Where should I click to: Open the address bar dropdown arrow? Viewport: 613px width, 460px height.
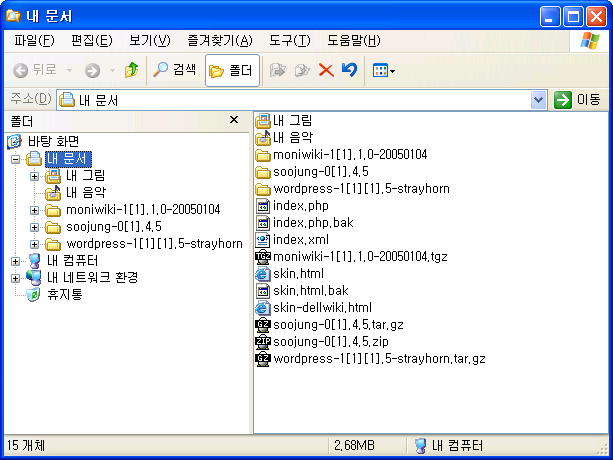[538, 100]
